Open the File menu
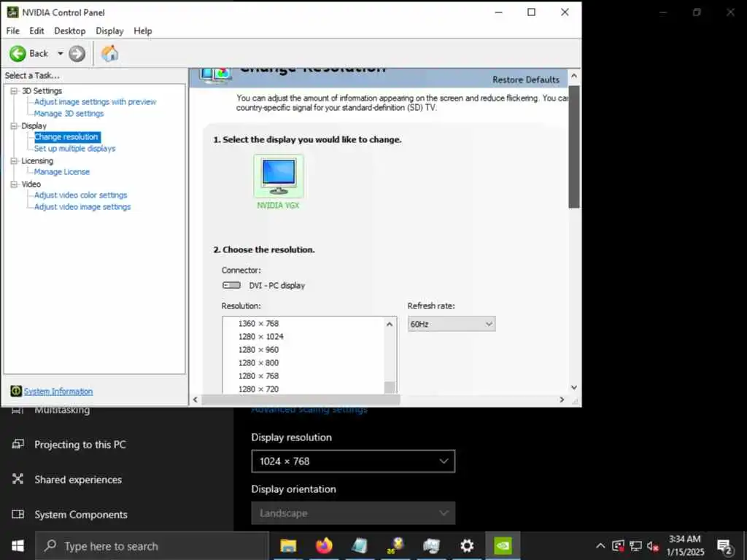Screen dimensions: 747x560 [x=13, y=31]
